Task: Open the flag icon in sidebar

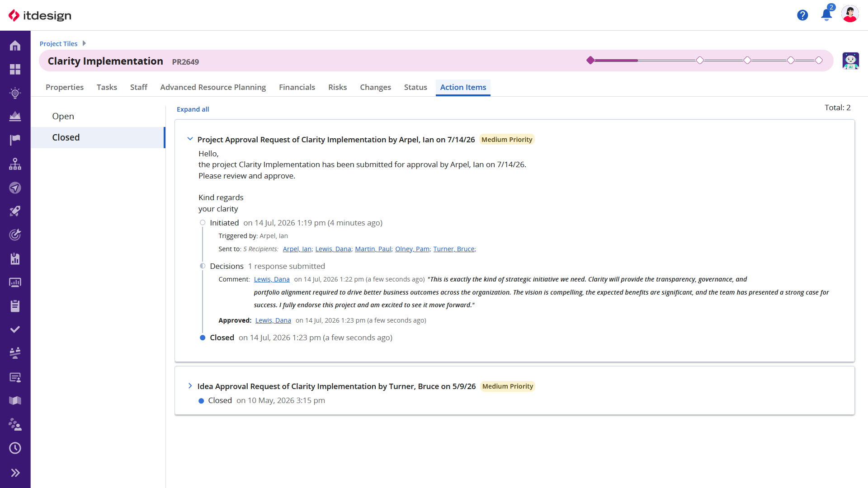Action: click(15, 140)
